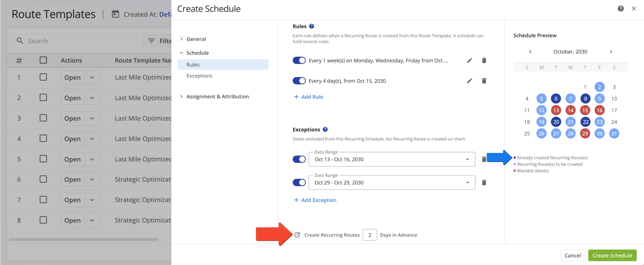The image size is (644, 265).
Task: Click the recurring refresh icon by Create Recurring Routes
Action: coord(297,235)
